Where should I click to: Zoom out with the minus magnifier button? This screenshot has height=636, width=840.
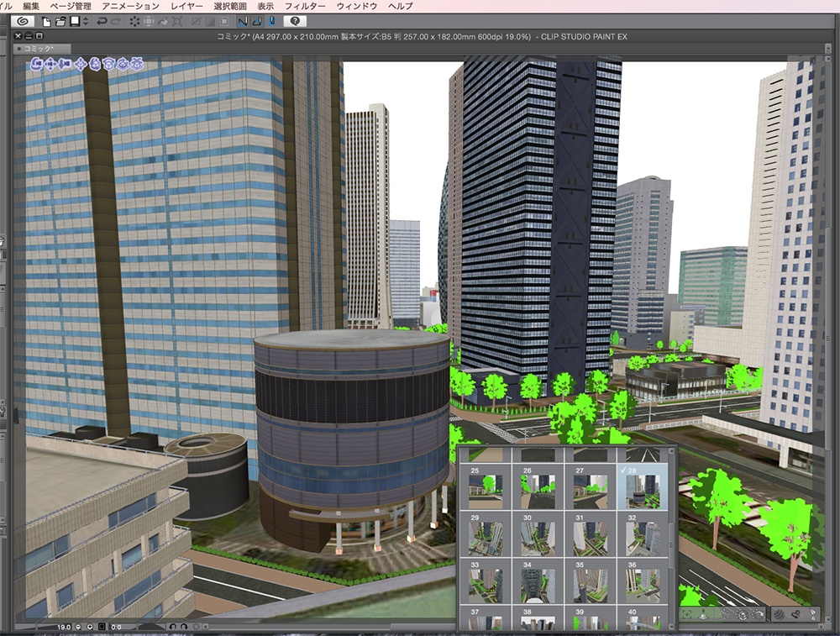78,627
